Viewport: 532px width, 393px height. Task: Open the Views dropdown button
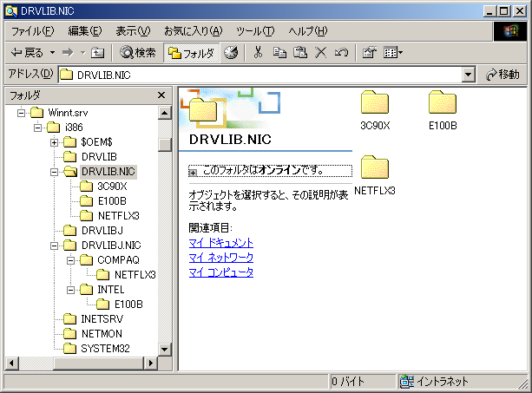pos(393,53)
